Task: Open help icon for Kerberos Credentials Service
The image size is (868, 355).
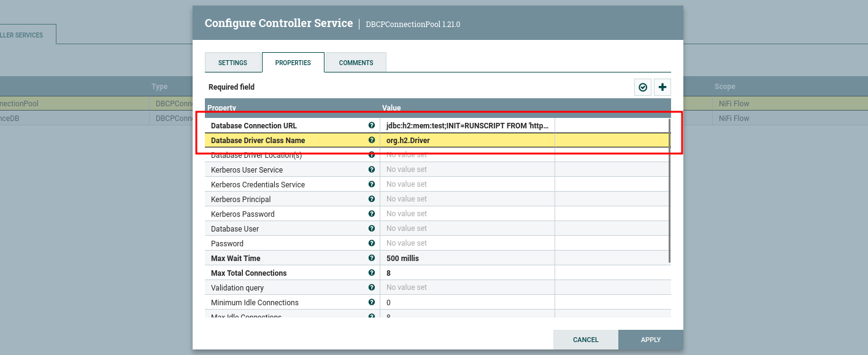Action: 372,184
